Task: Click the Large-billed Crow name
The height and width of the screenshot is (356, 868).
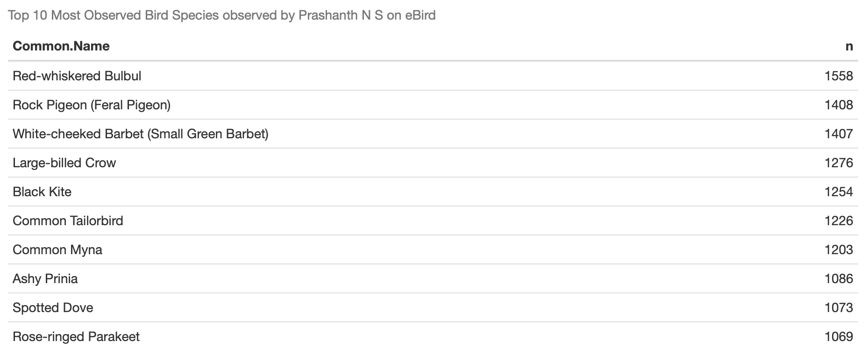Action: pyautogui.click(x=64, y=163)
